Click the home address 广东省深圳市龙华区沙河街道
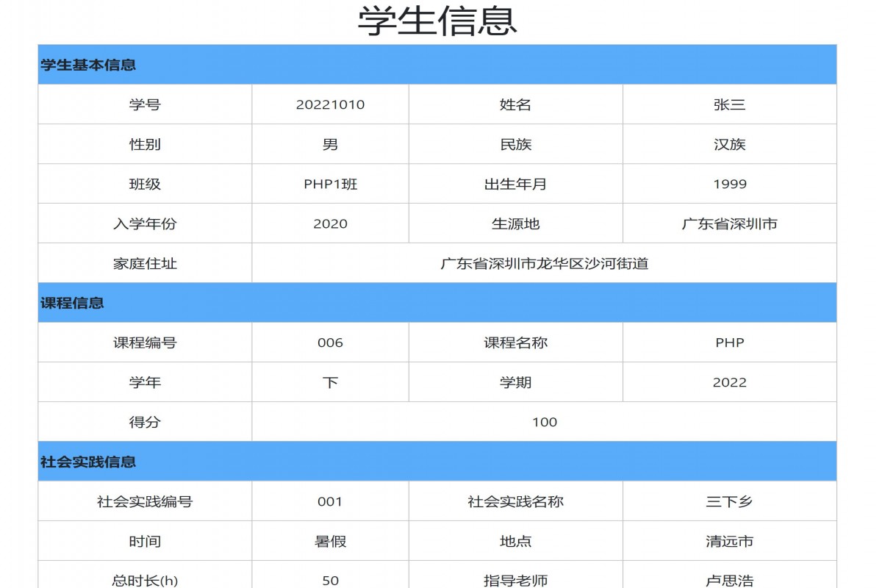The height and width of the screenshot is (588, 882). 543,262
